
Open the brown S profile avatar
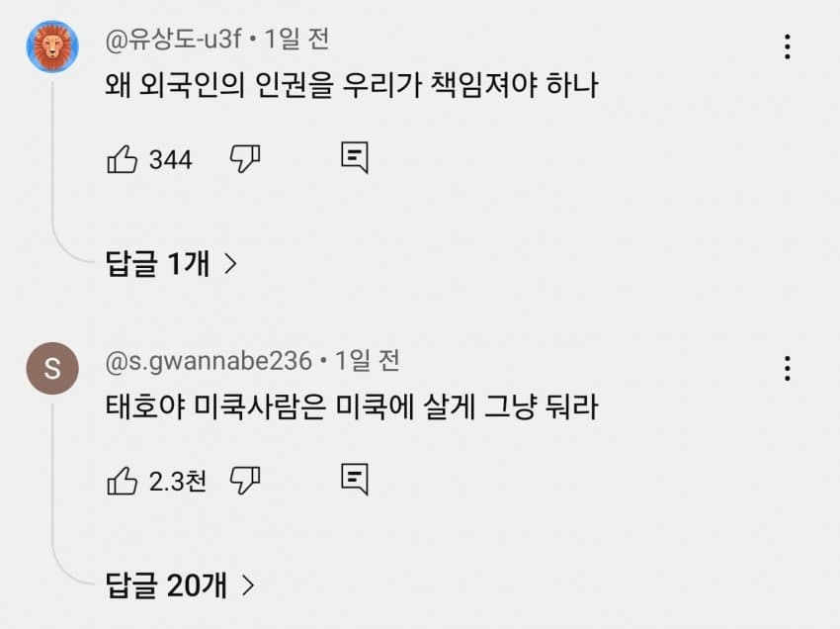pos(52,369)
